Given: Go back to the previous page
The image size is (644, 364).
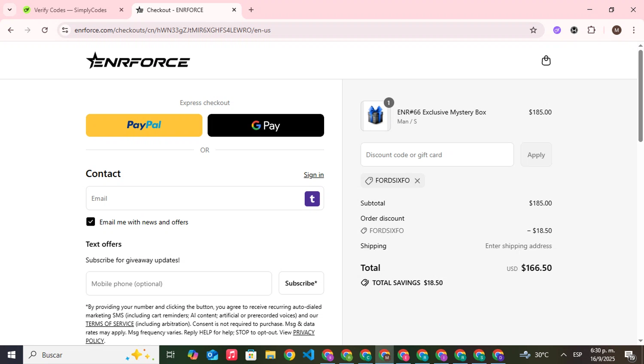Looking at the screenshot, I should [11, 30].
